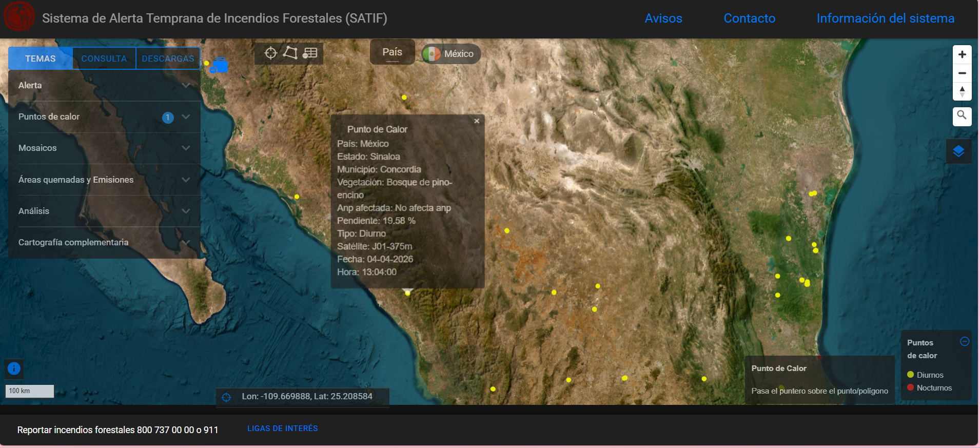
Task: Click the map zoom in plus button
Action: coord(962,54)
